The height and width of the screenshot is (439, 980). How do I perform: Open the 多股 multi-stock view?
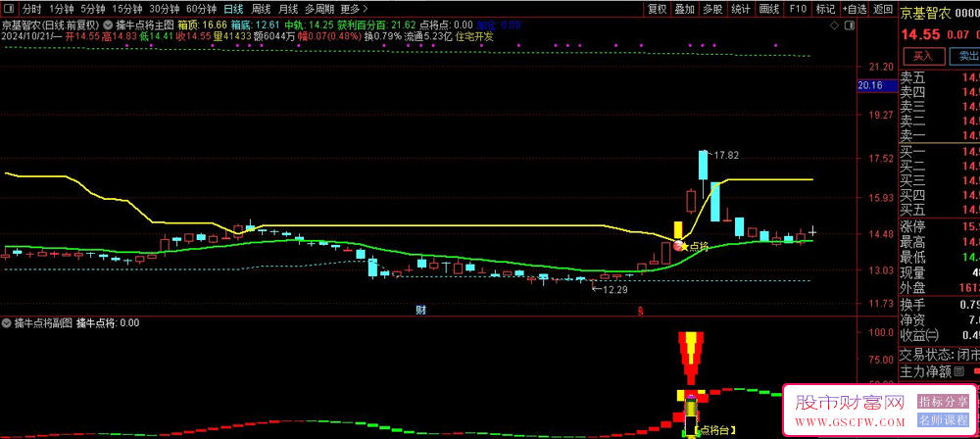712,9
